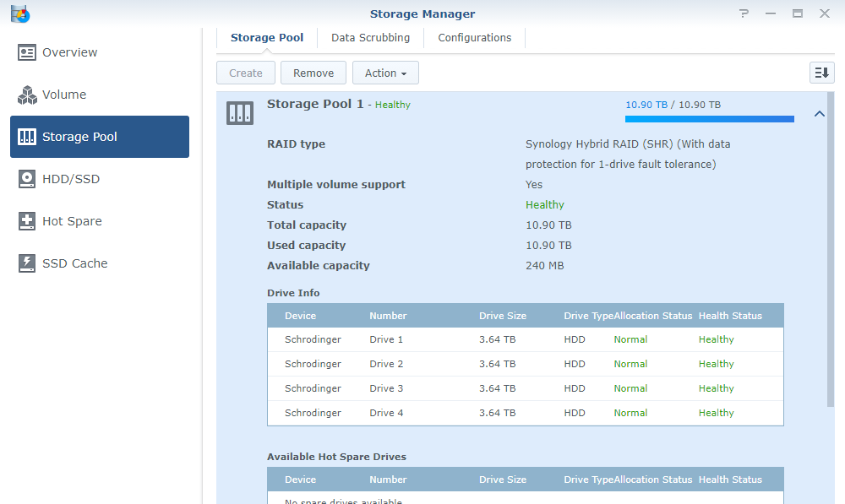Click the Drive Info Health Status header
Viewport: 845px width, 504px height.
(730, 316)
